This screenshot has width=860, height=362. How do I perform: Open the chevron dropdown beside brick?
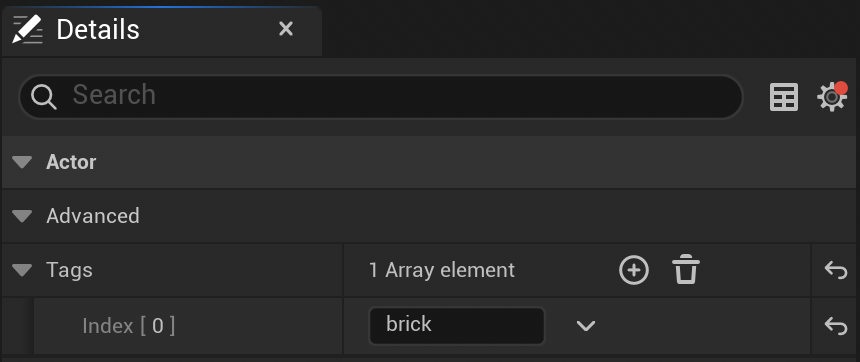[586, 326]
